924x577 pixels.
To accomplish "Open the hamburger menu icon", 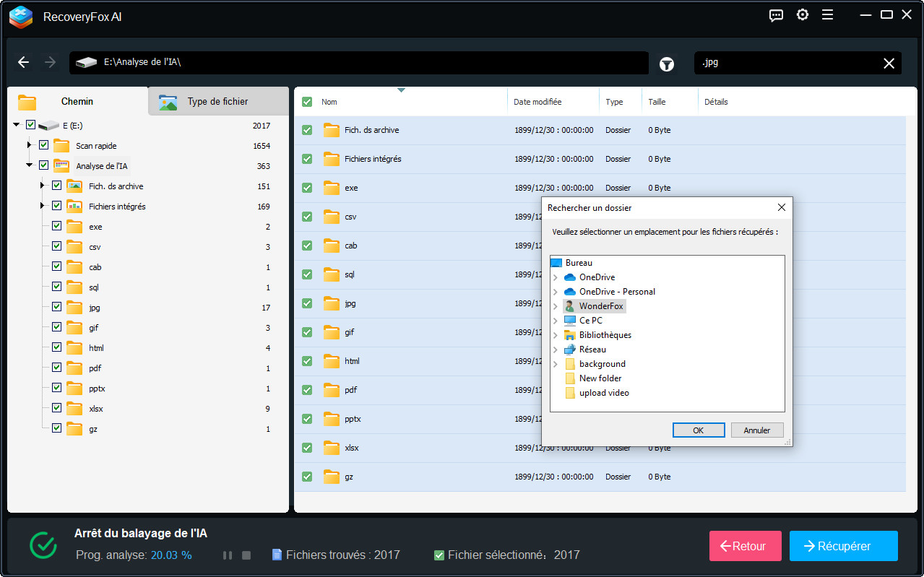I will coord(828,15).
